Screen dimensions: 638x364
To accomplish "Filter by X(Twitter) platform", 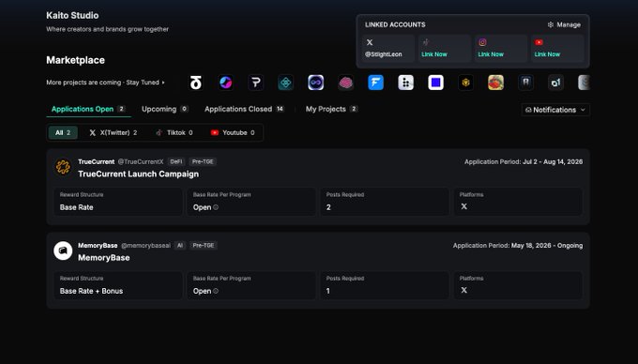I will (114, 132).
